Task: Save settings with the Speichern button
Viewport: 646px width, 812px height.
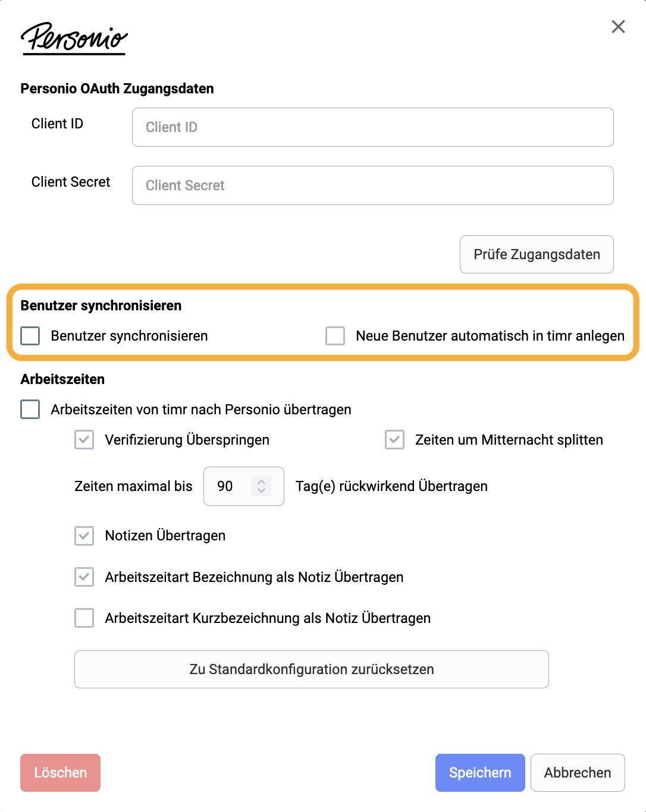Action: [x=480, y=773]
